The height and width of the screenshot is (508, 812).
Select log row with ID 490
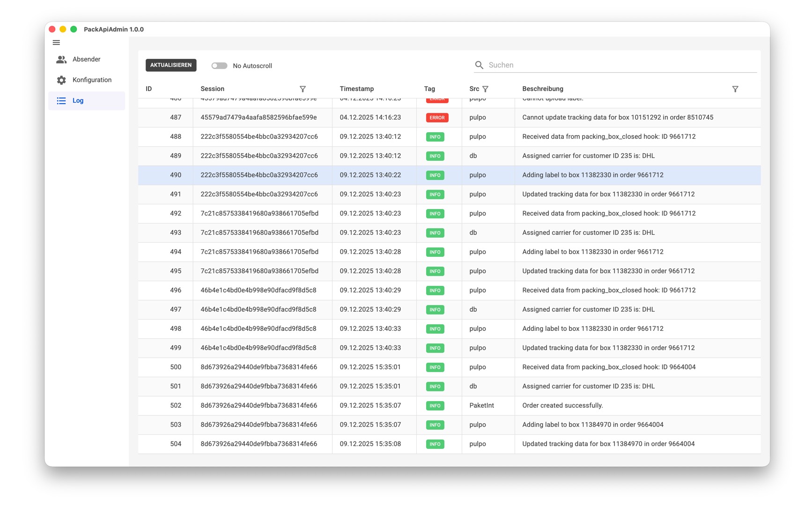tap(176, 175)
